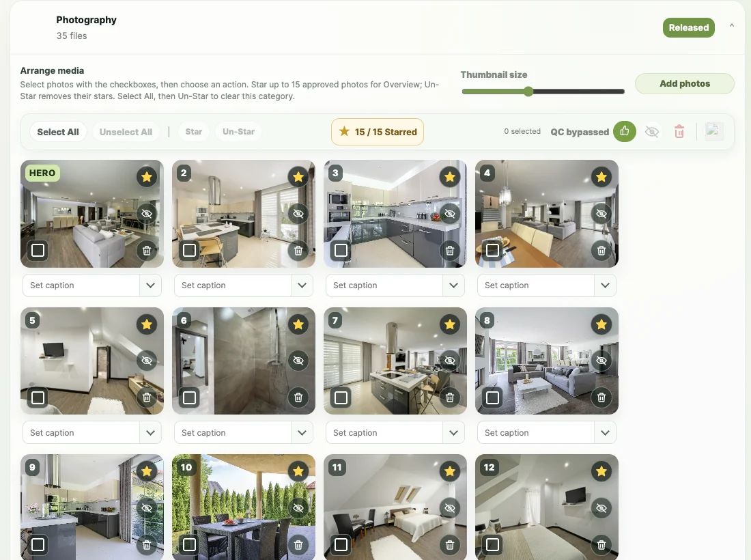Click the dark end of Thumbnail size track
The height and width of the screenshot is (560, 751).
(578, 92)
